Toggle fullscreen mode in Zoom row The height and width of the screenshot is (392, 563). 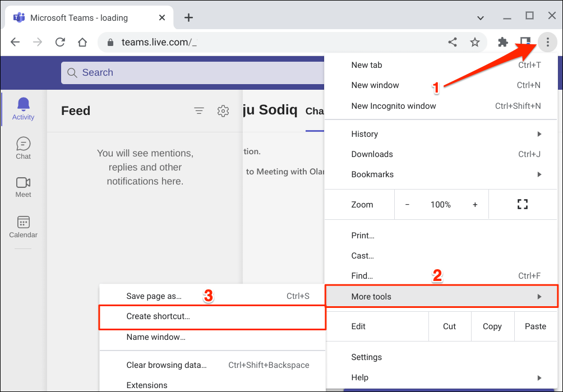523,205
